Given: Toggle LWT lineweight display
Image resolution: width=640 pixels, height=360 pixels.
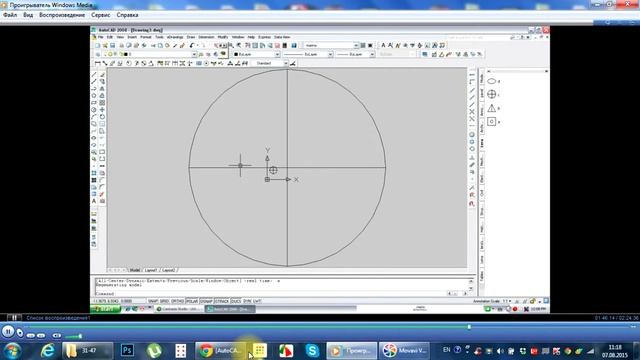Looking at the screenshot, I should click(257, 301).
